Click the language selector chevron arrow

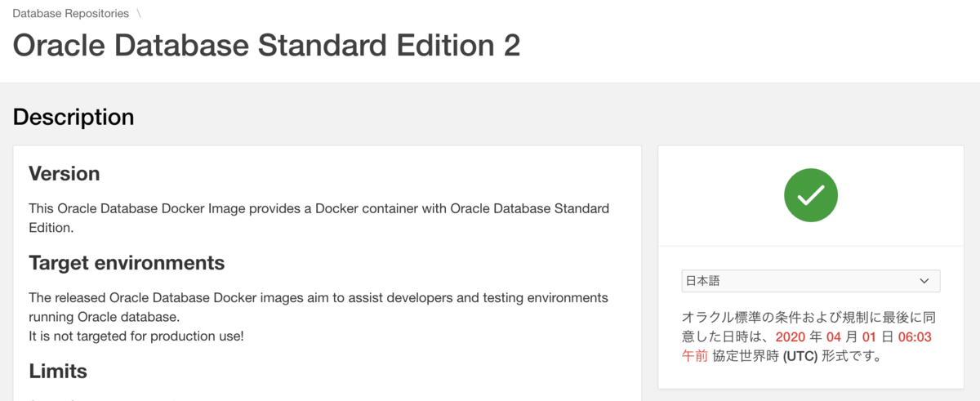(x=924, y=281)
